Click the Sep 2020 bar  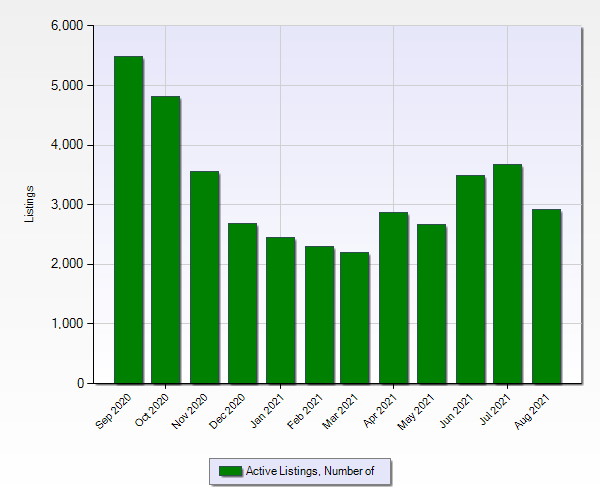click(128, 220)
